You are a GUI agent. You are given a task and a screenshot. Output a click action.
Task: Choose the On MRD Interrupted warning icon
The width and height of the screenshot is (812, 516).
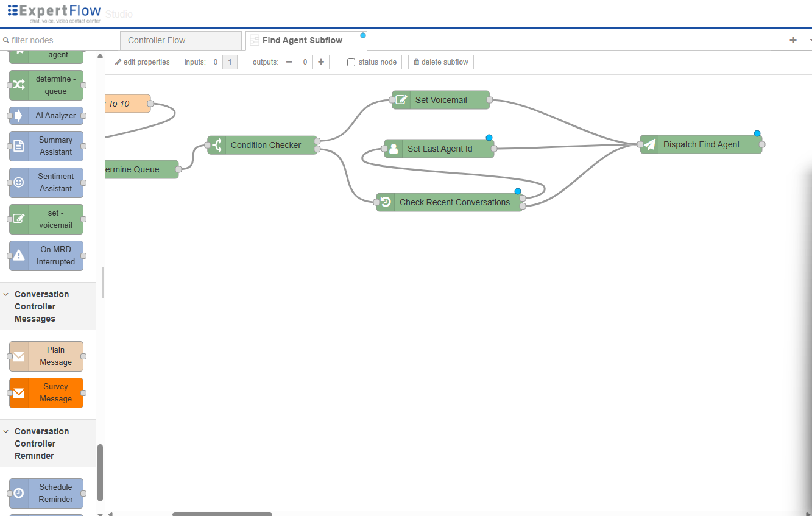(19, 256)
